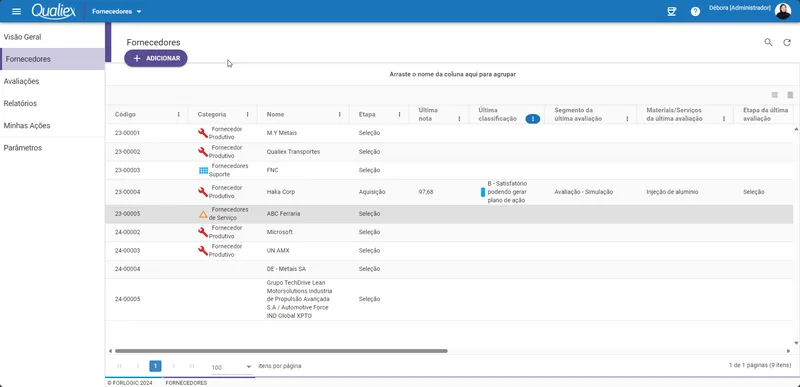Click the 97,68 score cell
This screenshot has width=800, height=387.
[x=426, y=192]
